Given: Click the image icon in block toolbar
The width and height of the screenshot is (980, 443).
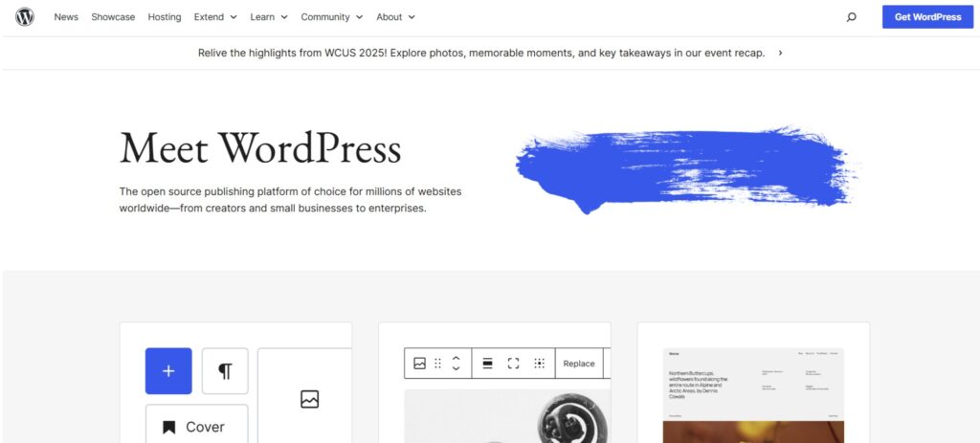Looking at the screenshot, I should click(x=419, y=364).
